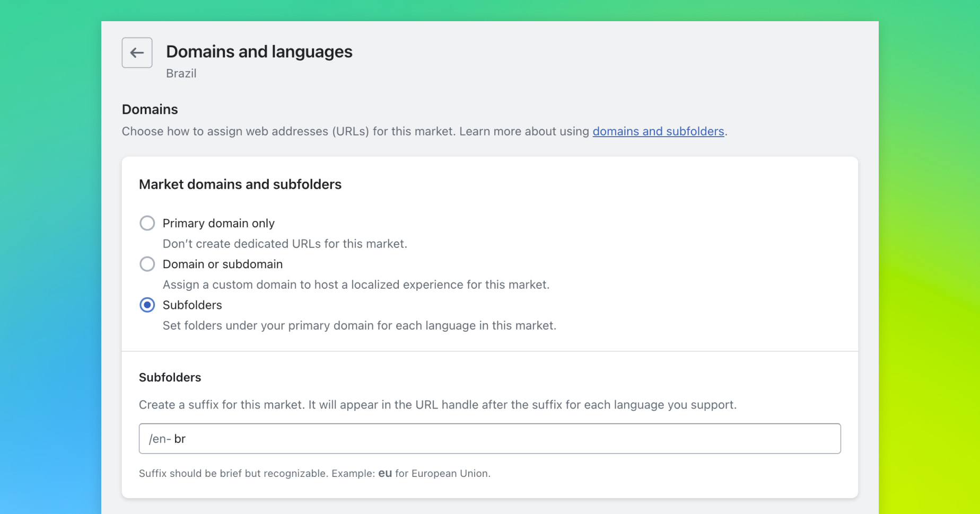Image resolution: width=980 pixels, height=514 pixels.
Task: Click the Domains section heading
Action: click(150, 109)
